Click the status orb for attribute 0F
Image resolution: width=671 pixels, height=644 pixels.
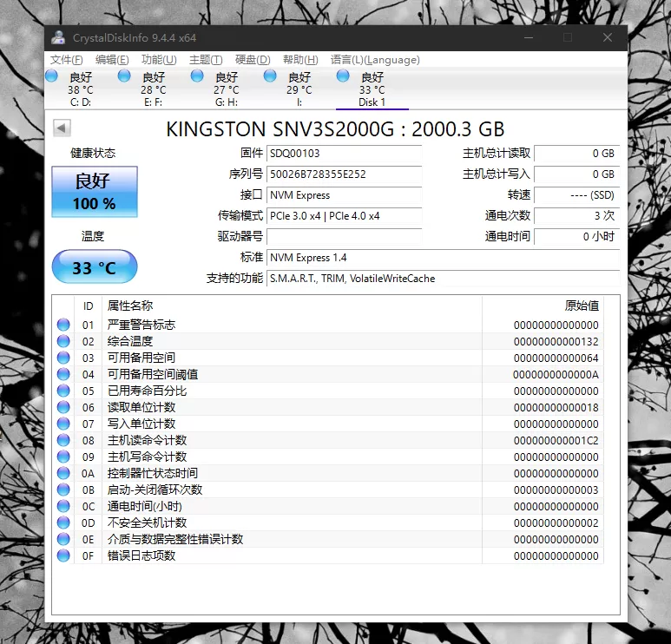(63, 555)
